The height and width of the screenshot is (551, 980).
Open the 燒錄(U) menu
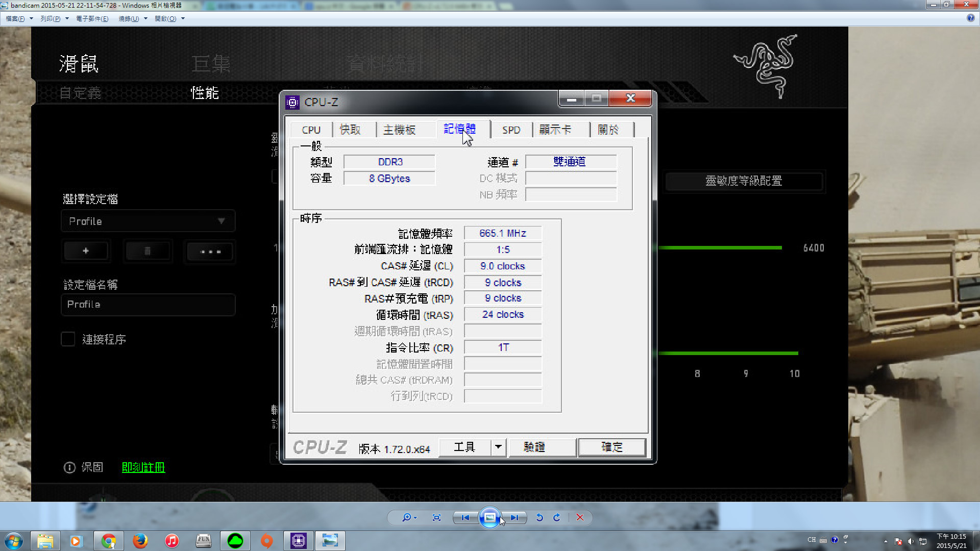click(x=129, y=18)
